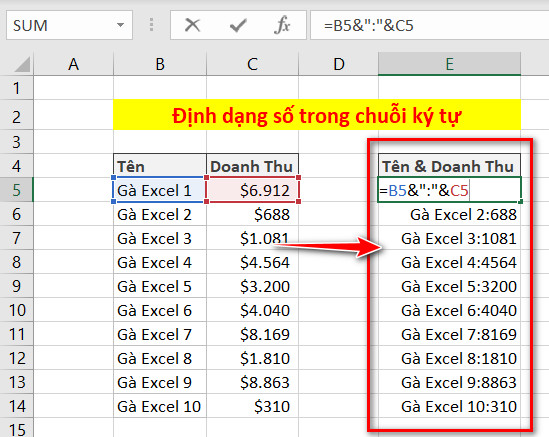Select row 4 header
The image size is (549, 437).
[16, 166]
